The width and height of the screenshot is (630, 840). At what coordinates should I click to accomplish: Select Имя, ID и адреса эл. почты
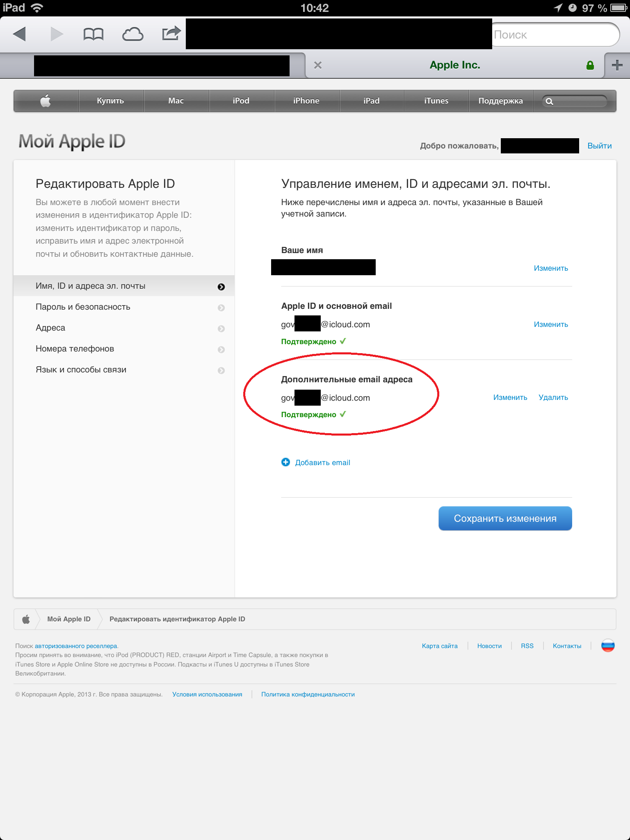(124, 286)
